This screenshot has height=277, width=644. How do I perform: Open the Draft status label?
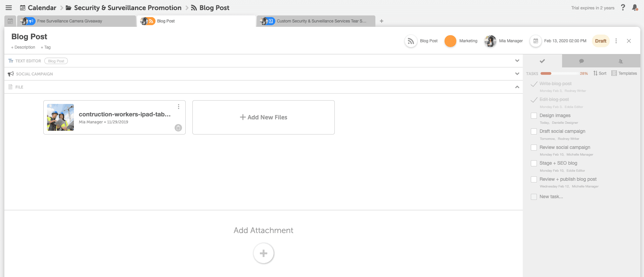pos(600,41)
